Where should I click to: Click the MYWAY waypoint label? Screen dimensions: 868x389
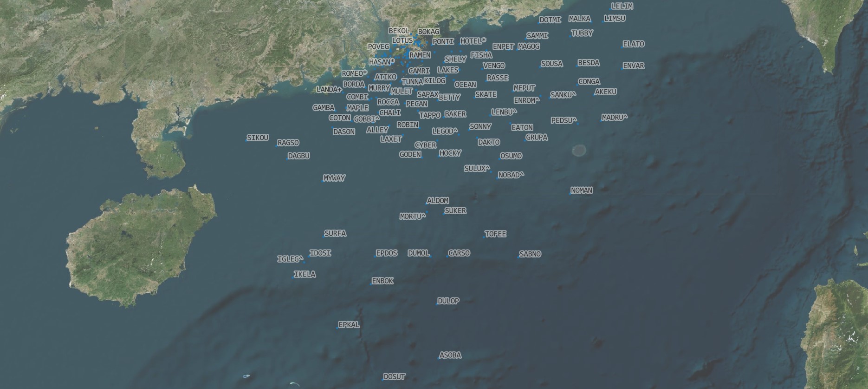(334, 178)
